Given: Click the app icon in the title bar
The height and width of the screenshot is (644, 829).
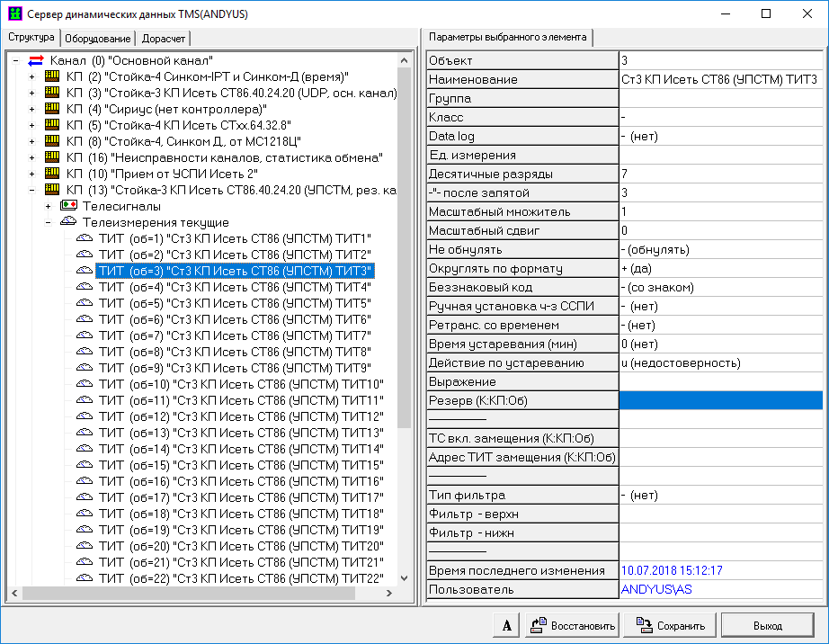Looking at the screenshot, I should tap(13, 13).
